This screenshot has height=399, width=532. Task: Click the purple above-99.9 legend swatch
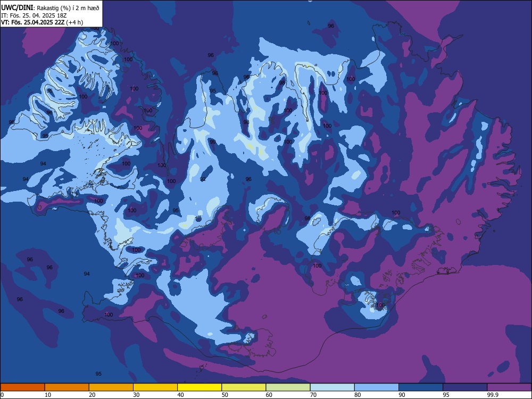click(509, 387)
